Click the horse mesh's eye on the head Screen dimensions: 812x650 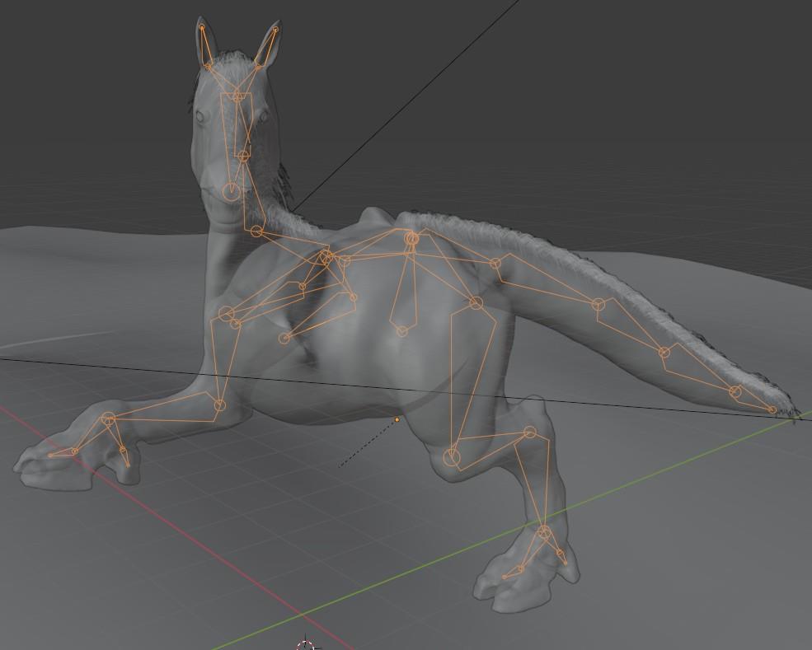click(x=199, y=118)
